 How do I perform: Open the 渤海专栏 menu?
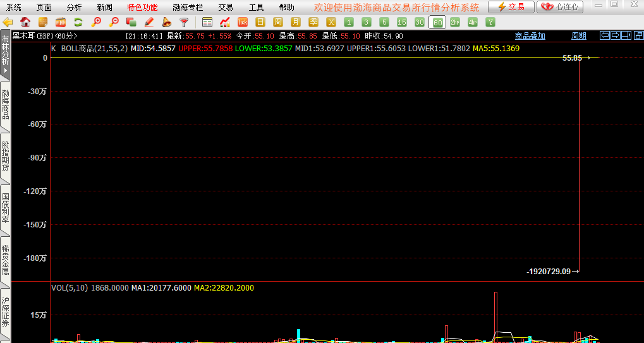[x=188, y=8]
